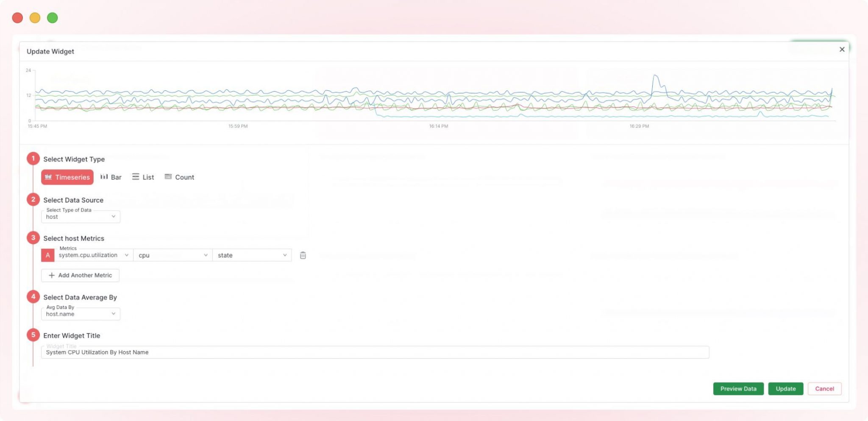Open the state dropdown
This screenshot has height=421, width=868.
point(252,255)
